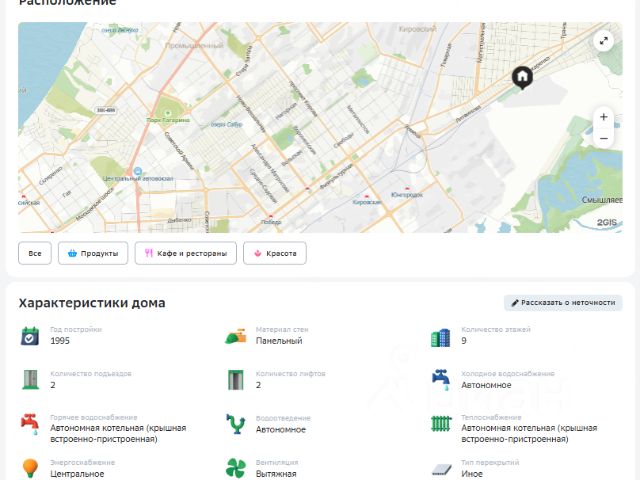
Task: Click the Холодное водоснабжение label
Action: (x=508, y=373)
